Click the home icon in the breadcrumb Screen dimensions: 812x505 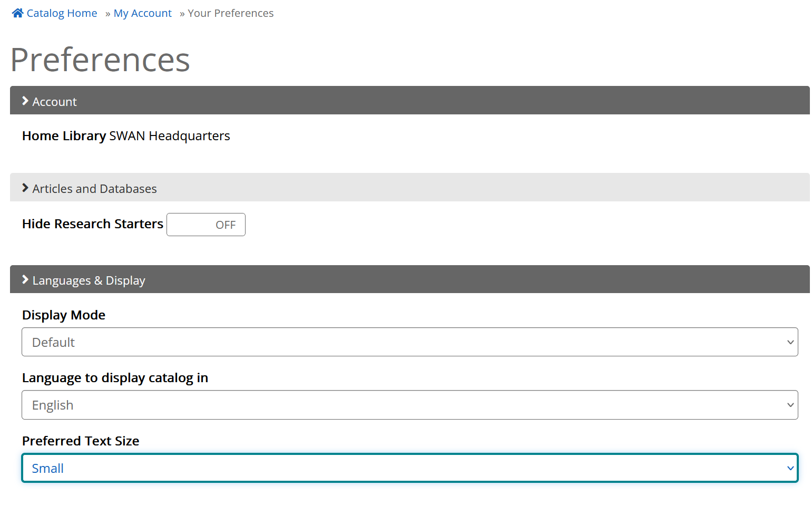tap(17, 13)
